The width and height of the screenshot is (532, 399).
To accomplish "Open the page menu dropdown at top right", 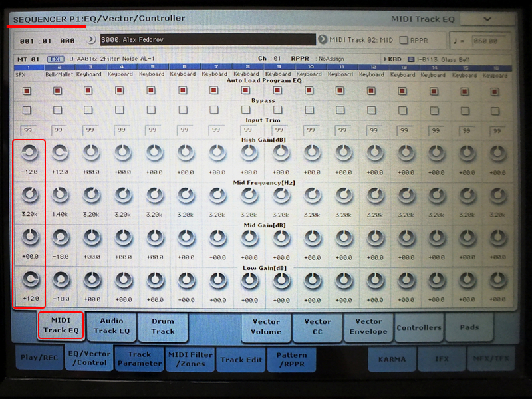I will click(487, 19).
